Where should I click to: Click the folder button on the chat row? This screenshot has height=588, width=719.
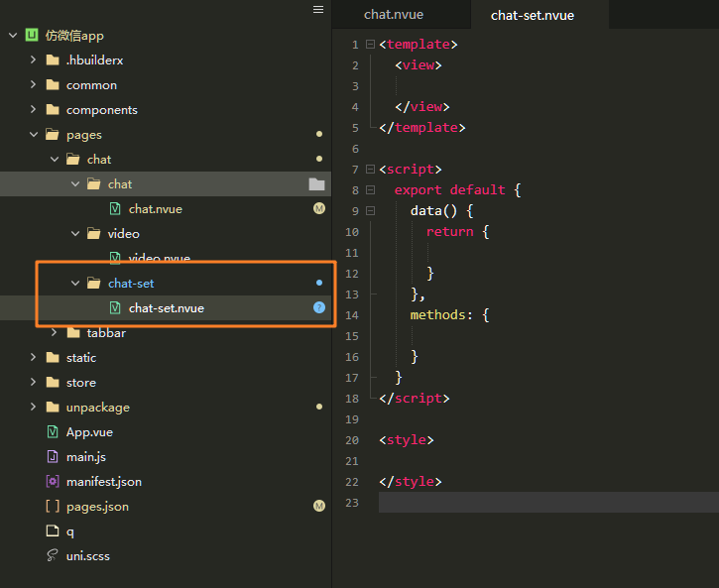point(316,184)
